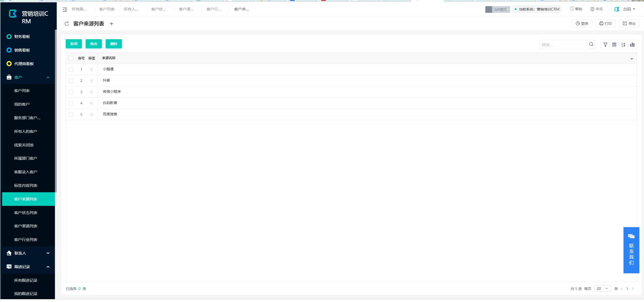Screen dimensions: 644x302
Task: Open the page size dropdown showing 20
Action: click(x=602, y=289)
